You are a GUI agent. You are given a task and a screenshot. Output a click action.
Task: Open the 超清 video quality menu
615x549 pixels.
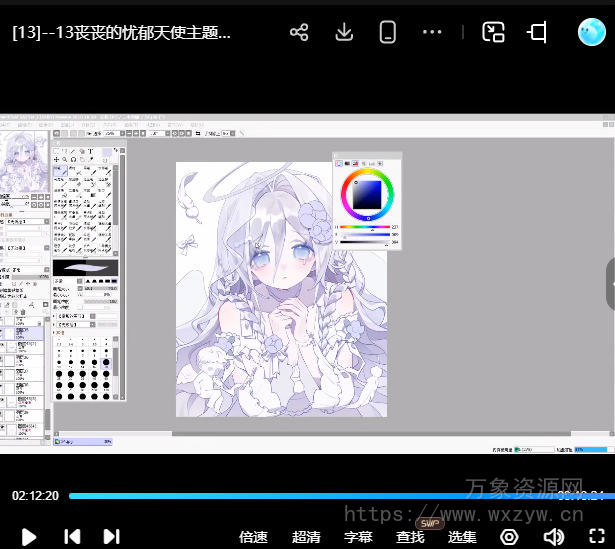pos(306,537)
